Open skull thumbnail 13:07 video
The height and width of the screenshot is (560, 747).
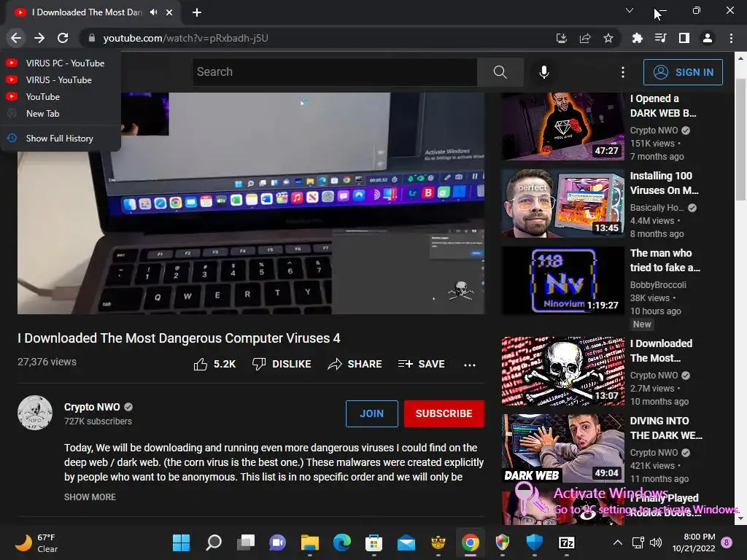click(562, 371)
